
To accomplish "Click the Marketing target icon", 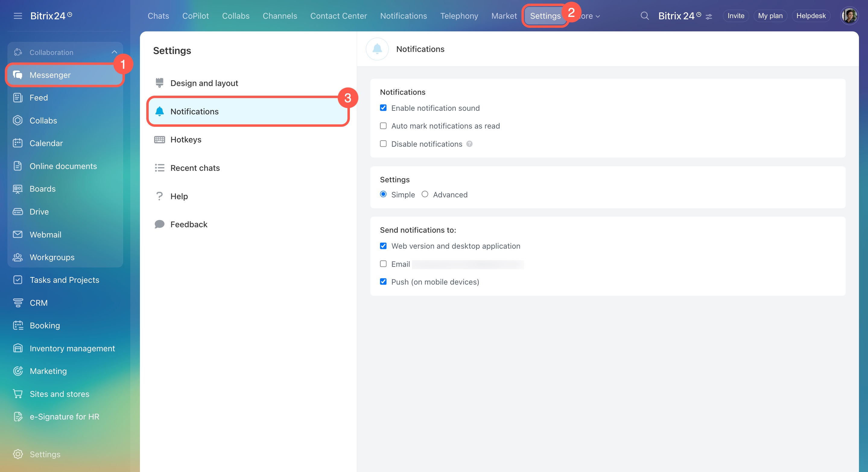I will pyautogui.click(x=17, y=371).
